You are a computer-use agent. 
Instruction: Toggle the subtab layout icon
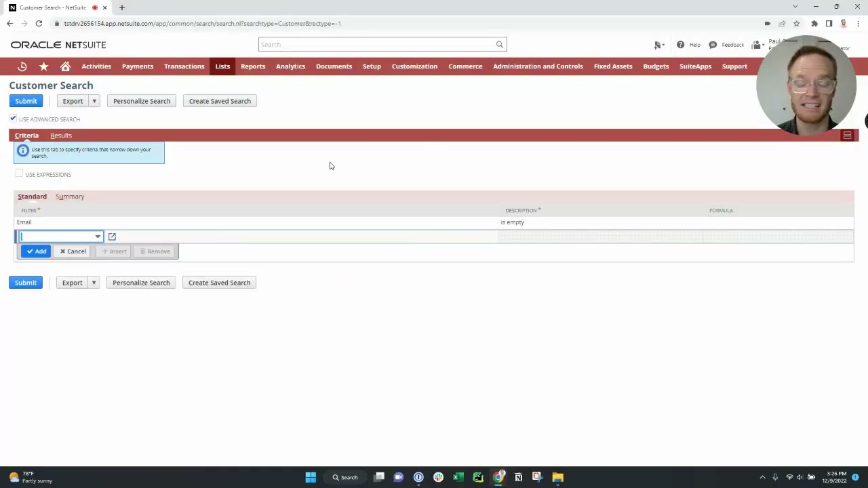coord(847,136)
